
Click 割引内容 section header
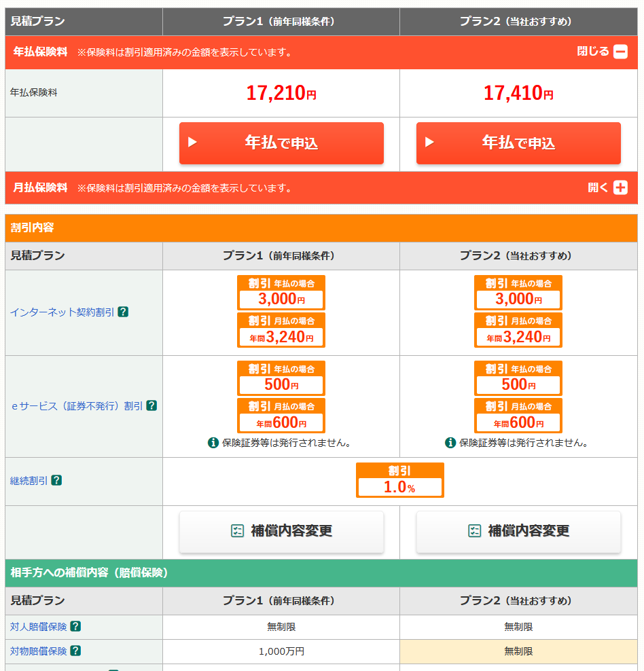(x=321, y=228)
